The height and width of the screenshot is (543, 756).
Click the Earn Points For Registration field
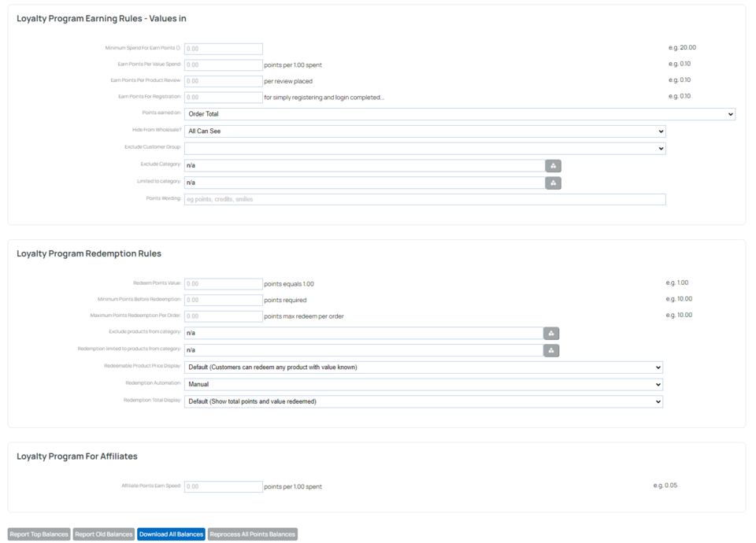pyautogui.click(x=223, y=98)
